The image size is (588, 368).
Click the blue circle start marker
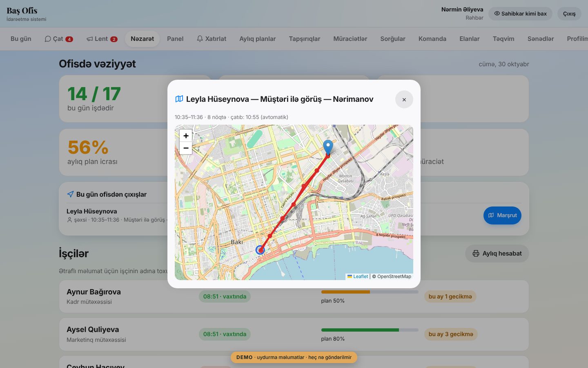(260, 250)
